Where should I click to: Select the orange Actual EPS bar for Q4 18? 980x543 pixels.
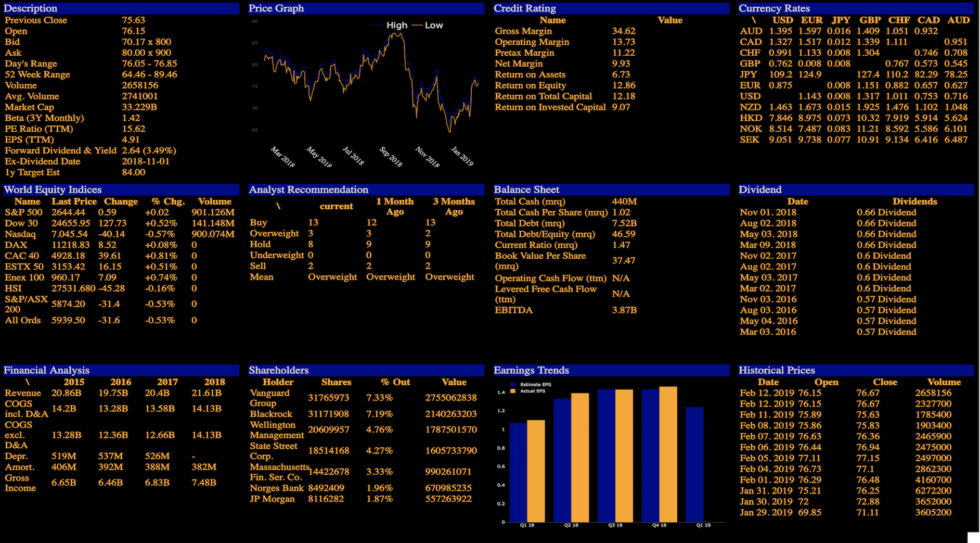pos(668,454)
